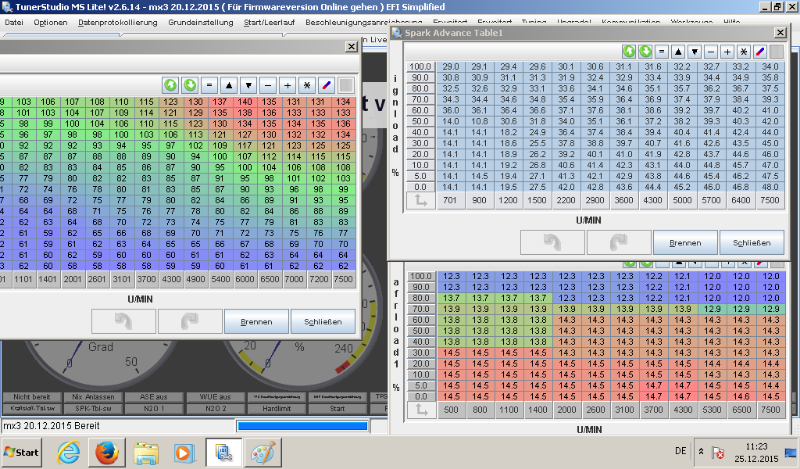The width and height of the screenshot is (800, 469).
Task: Click Brennen button in Spark Advance Table1
Action: pos(684,242)
